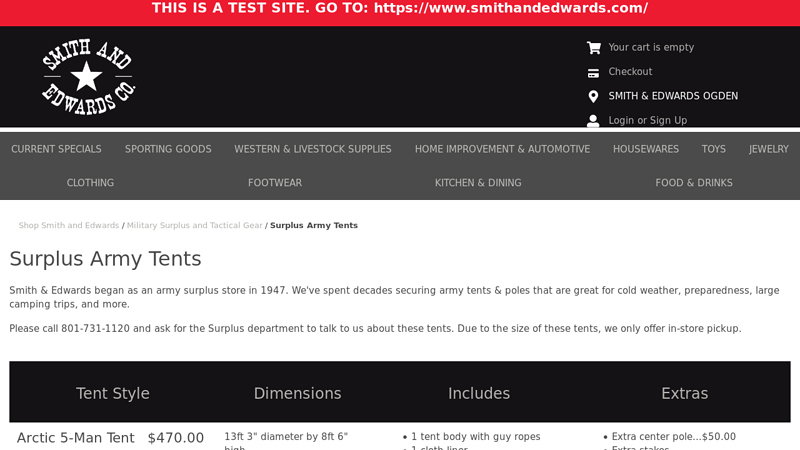Click the store location pin icon
The height and width of the screenshot is (450, 800).
coord(593,96)
